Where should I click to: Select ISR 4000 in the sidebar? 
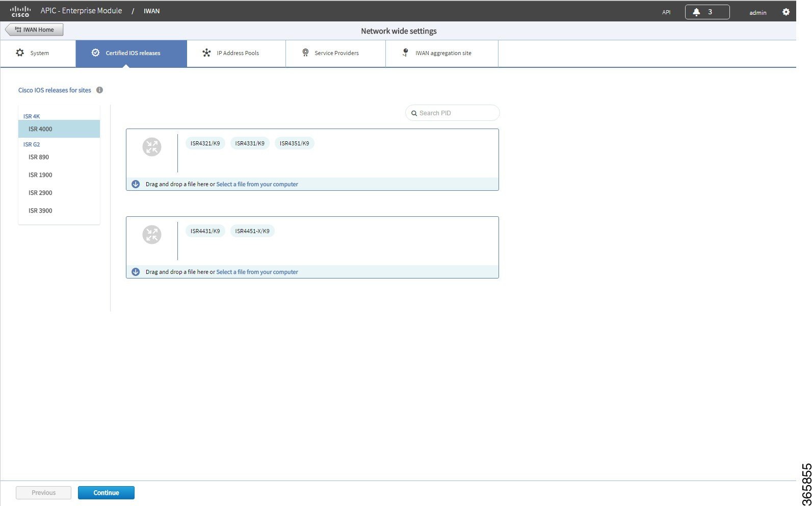[x=59, y=129]
